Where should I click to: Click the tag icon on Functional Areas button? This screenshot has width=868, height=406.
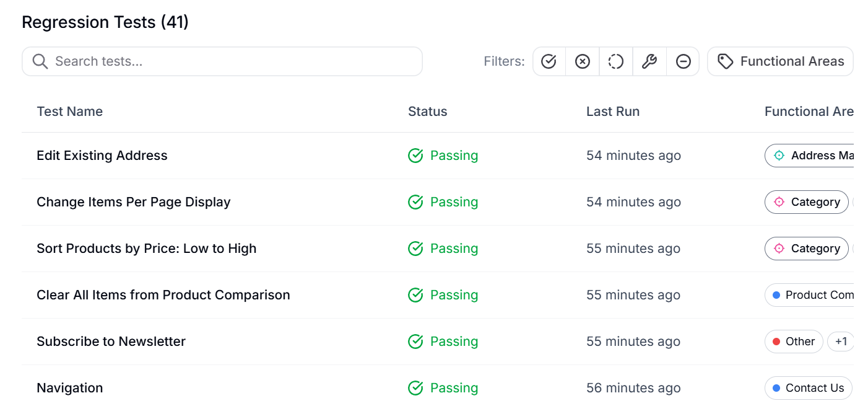click(724, 61)
